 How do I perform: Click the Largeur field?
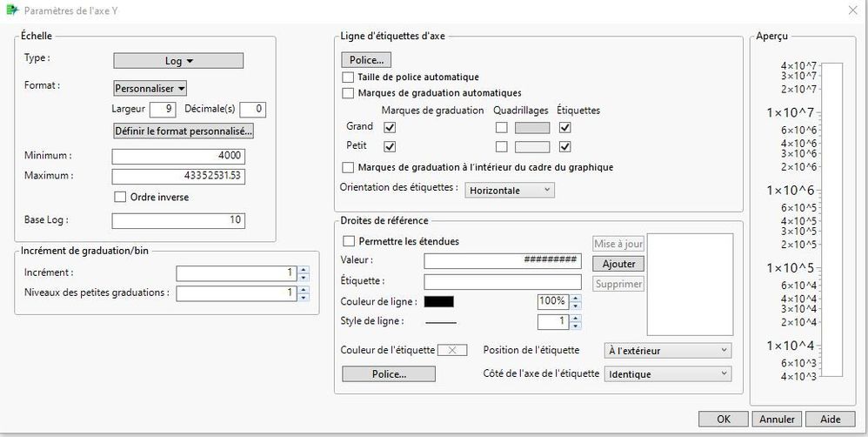click(163, 110)
